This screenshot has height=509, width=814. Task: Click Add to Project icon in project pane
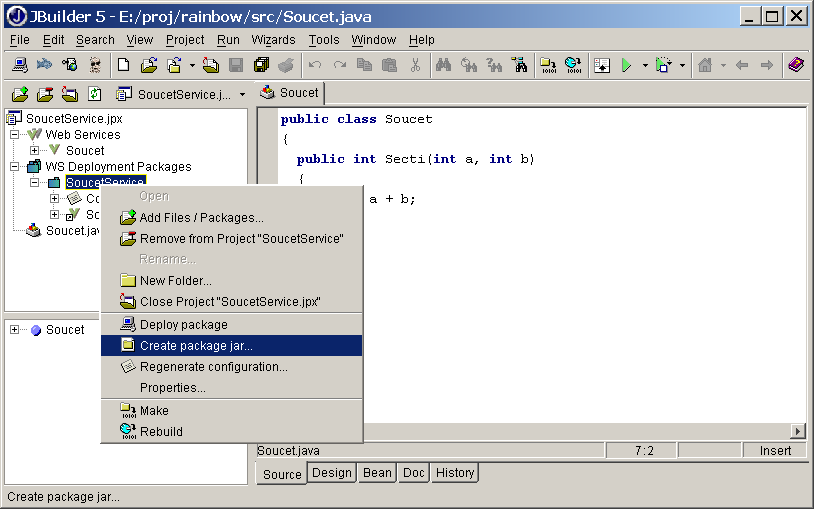pyautogui.click(x=20, y=94)
